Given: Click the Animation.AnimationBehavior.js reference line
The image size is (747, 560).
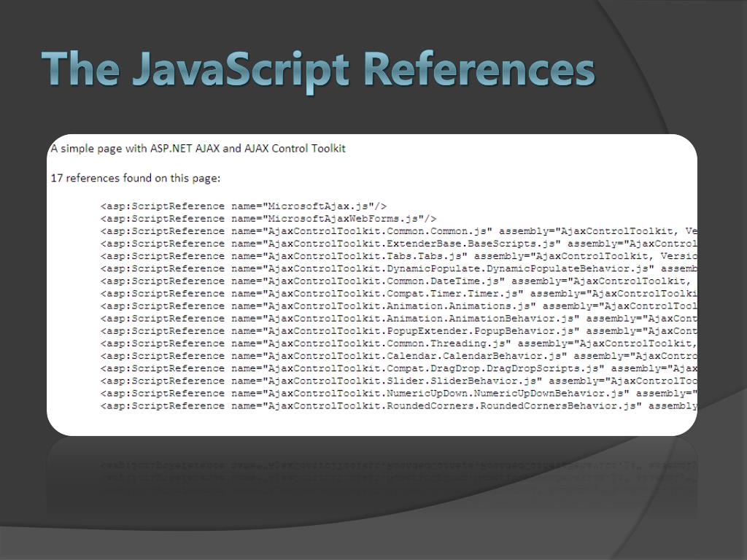Looking at the screenshot, I should click(399, 318).
